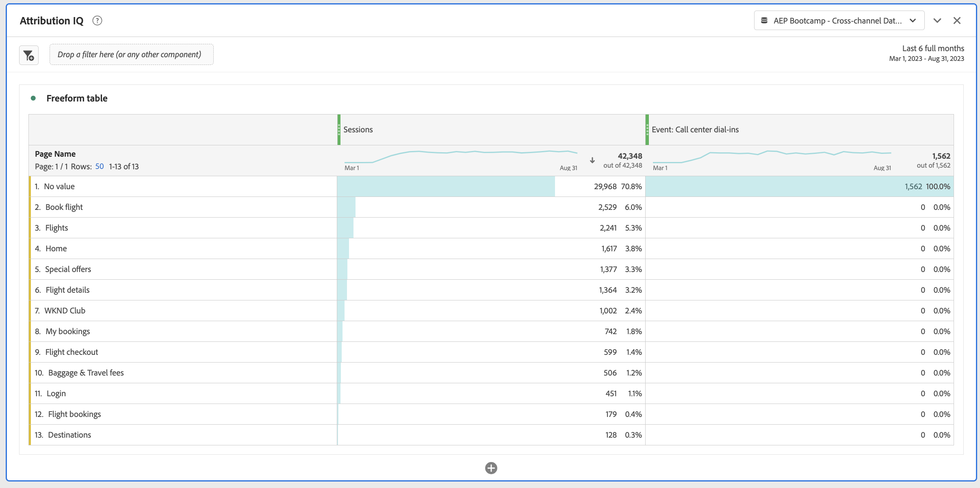Click the Drop a filter here field
Viewport: 980px width, 488px height.
pyautogui.click(x=132, y=54)
